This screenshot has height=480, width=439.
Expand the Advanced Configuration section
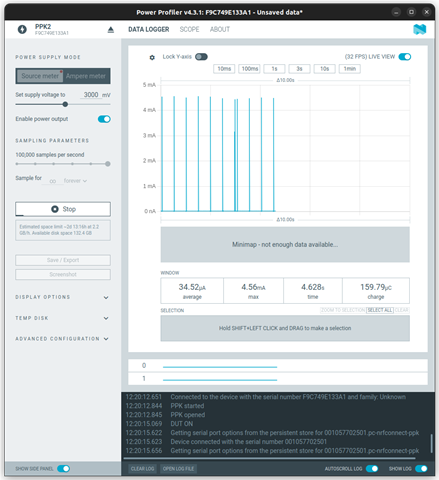coord(63,339)
